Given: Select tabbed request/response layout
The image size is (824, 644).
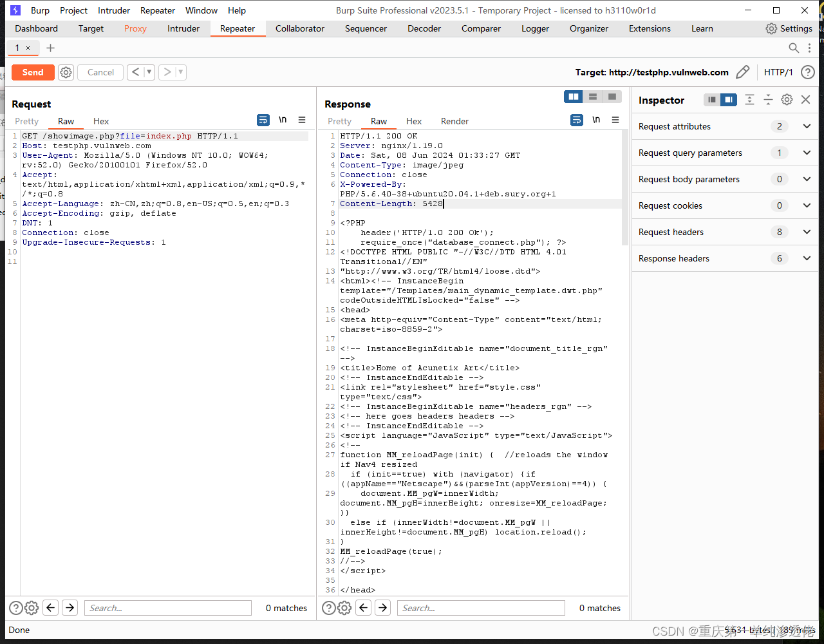Looking at the screenshot, I should click(x=612, y=97).
